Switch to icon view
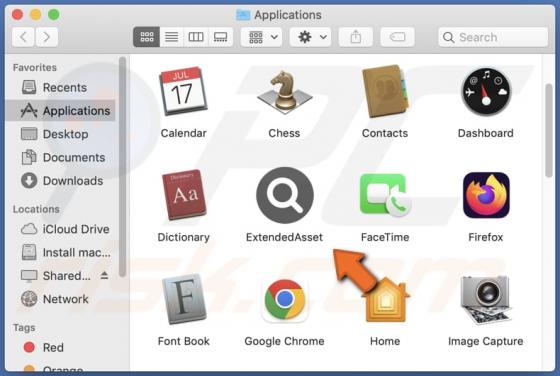 coord(146,37)
